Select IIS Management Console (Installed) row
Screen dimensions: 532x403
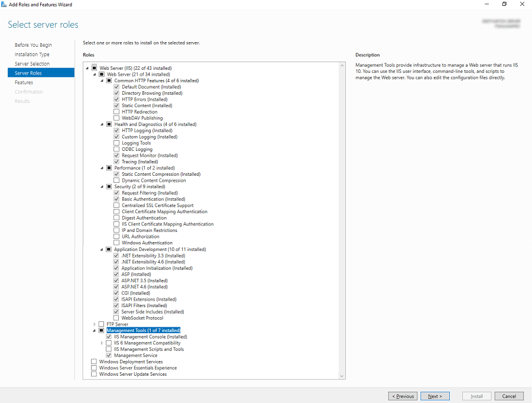[150, 337]
